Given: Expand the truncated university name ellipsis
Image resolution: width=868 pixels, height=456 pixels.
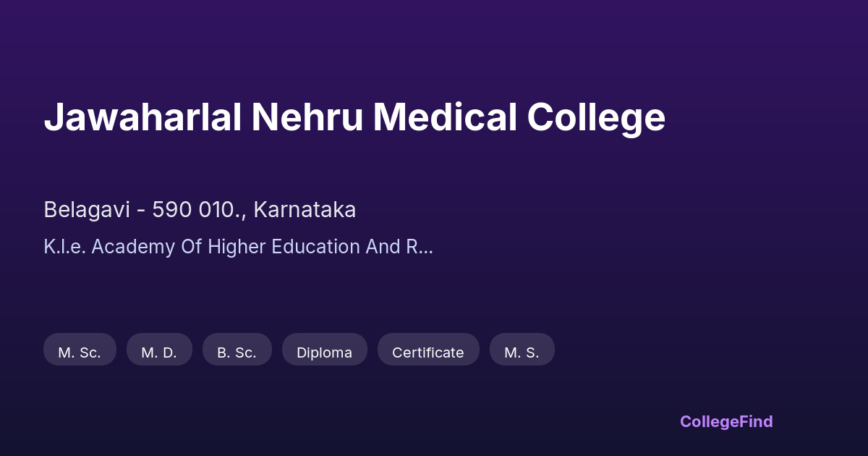Looking at the screenshot, I should [x=425, y=248].
